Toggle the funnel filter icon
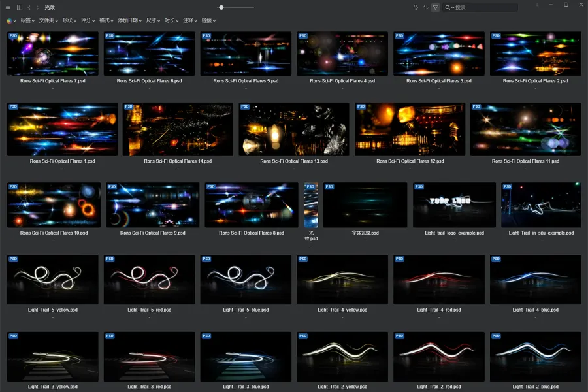 click(435, 7)
